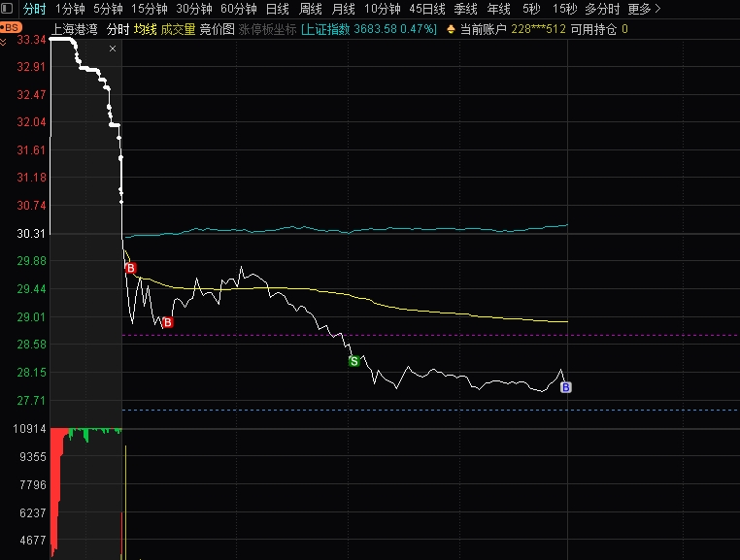Open the 45日线 chart
Image resolution: width=740 pixels, height=560 pixels.
tap(427, 9)
